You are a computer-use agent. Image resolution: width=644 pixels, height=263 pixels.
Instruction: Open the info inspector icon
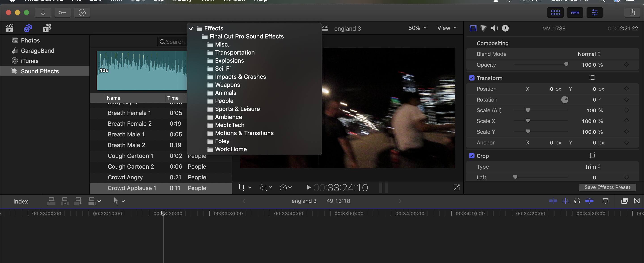[505, 28]
